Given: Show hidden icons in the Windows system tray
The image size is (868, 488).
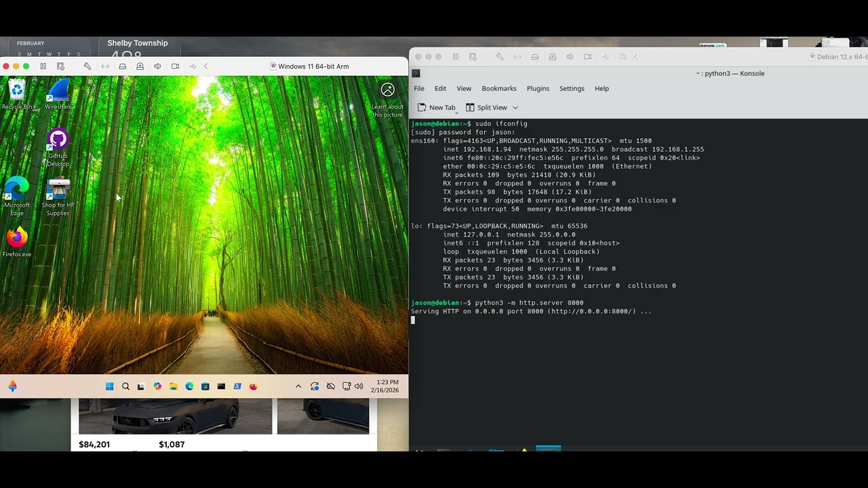Looking at the screenshot, I should tap(298, 386).
